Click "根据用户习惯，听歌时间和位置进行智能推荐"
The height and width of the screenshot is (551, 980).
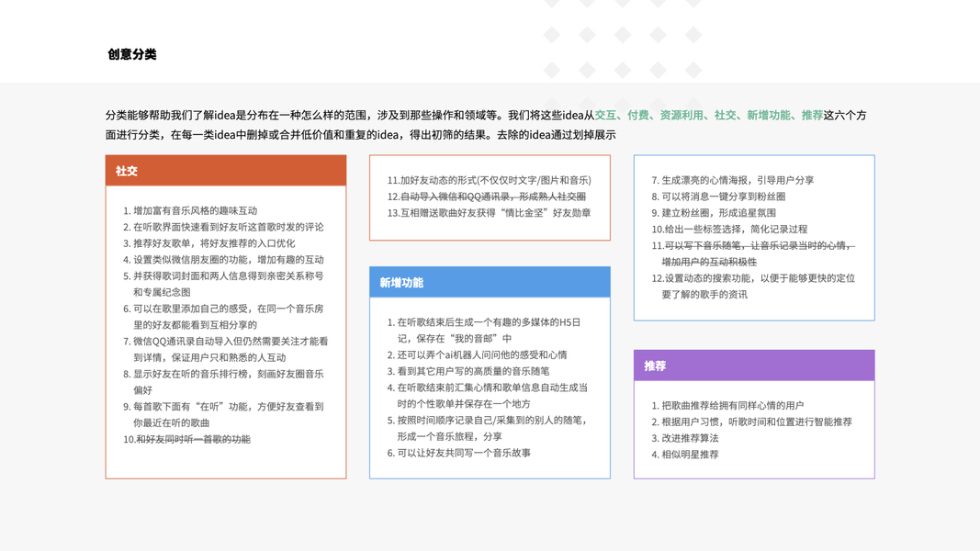point(752,422)
